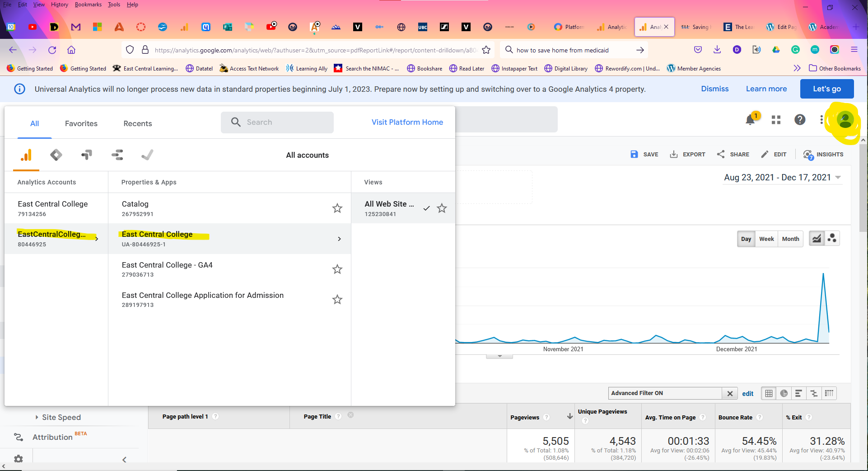Screen dimensions: 868x471
Task: Click the browser reload button
Action: pyautogui.click(x=52, y=50)
